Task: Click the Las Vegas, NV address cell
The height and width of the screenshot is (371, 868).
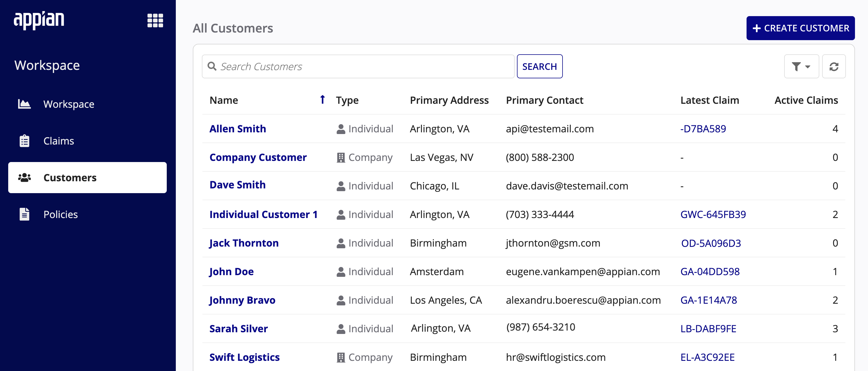Action: [x=441, y=157]
